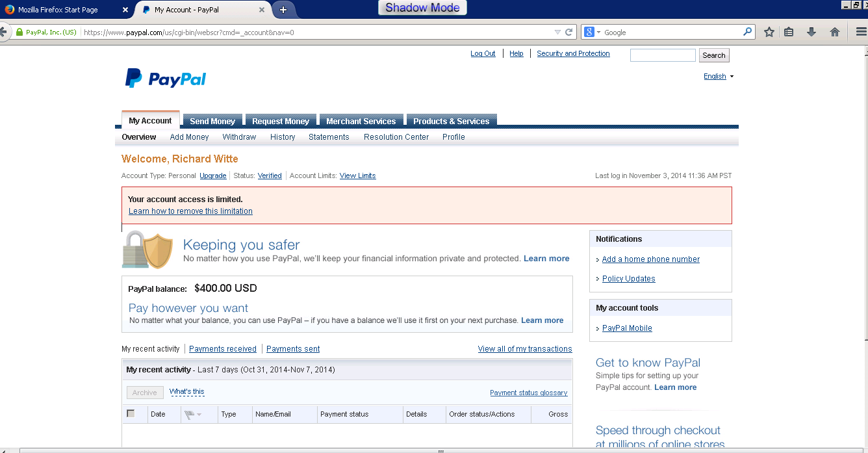Click the PayPal Search button

[x=713, y=55]
